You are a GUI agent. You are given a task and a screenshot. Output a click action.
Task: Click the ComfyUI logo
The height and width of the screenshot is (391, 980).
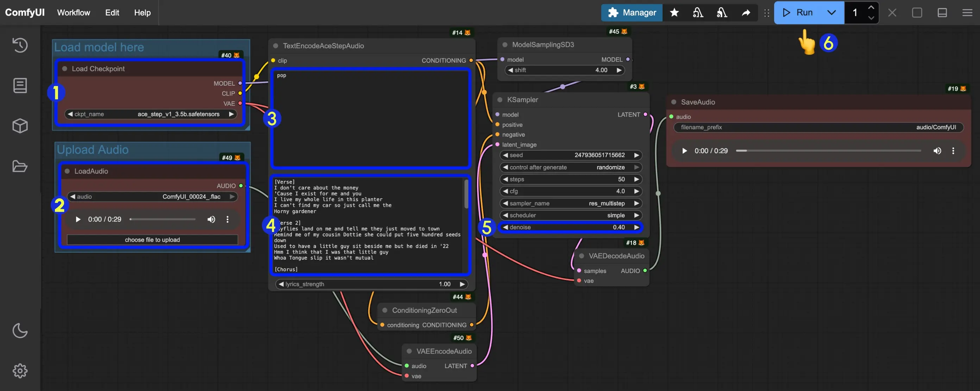pyautogui.click(x=25, y=13)
